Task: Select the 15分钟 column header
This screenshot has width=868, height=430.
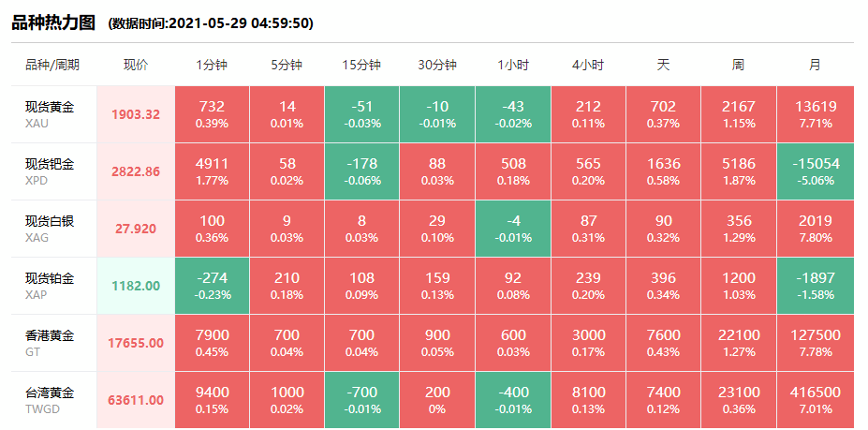Action: point(361,65)
